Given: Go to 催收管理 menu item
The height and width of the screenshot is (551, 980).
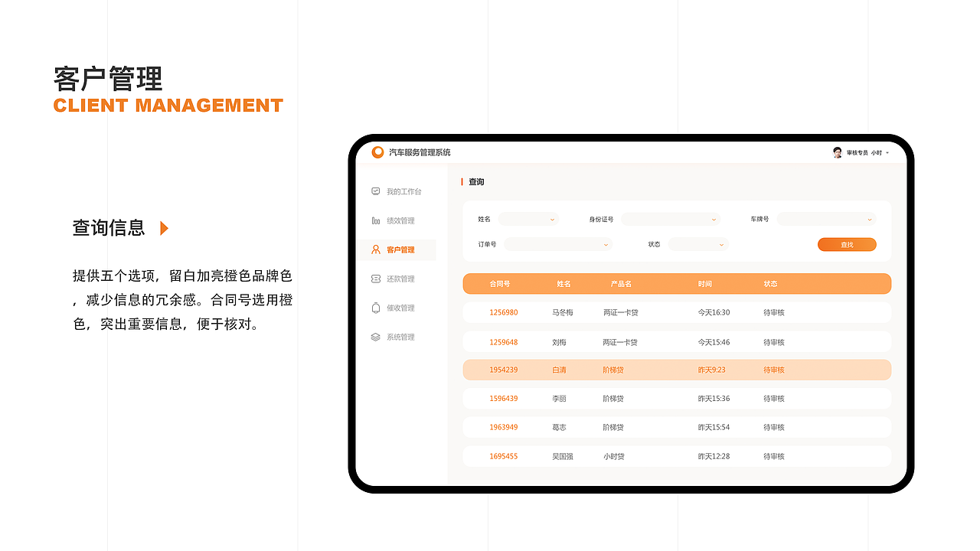Looking at the screenshot, I should (x=400, y=308).
